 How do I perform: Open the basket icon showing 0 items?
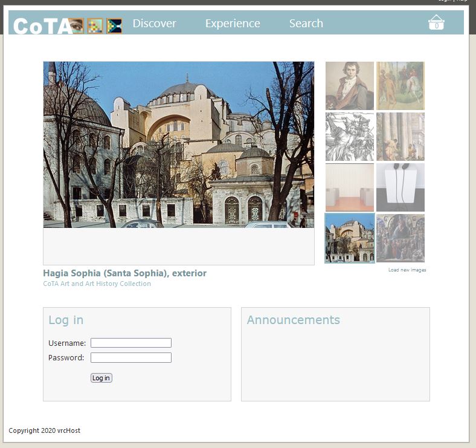tap(436, 22)
